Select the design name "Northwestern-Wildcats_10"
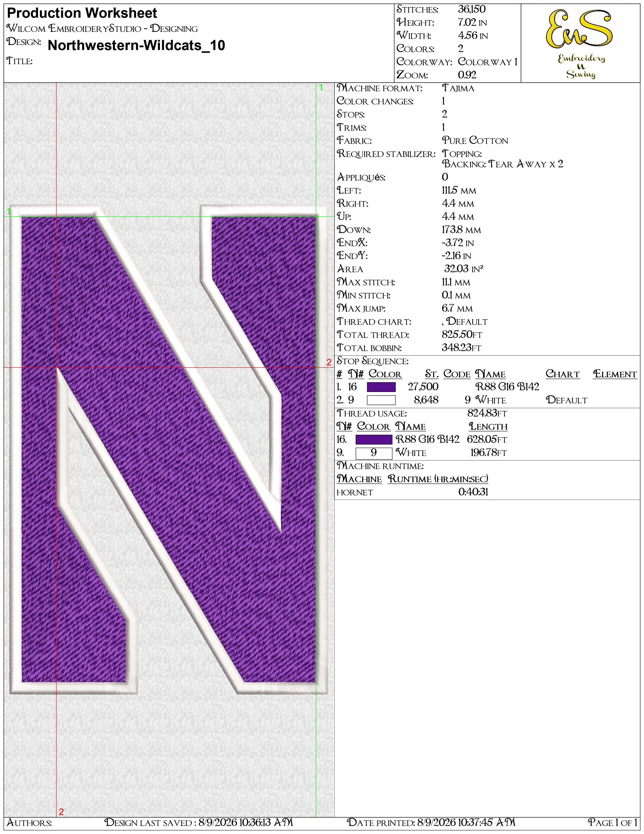 pos(136,45)
